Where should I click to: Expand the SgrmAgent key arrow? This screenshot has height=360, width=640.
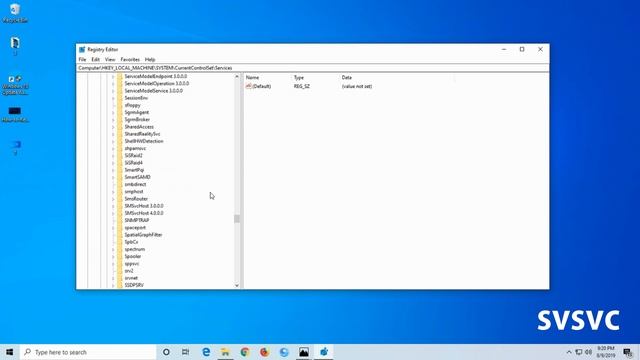pyautogui.click(x=113, y=113)
